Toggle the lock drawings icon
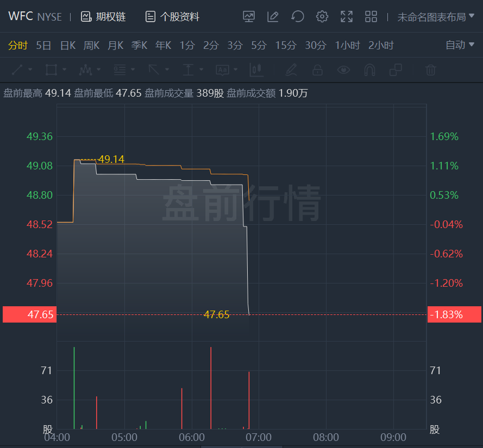Image resolution: width=483 pixels, height=448 pixels. 317,70
